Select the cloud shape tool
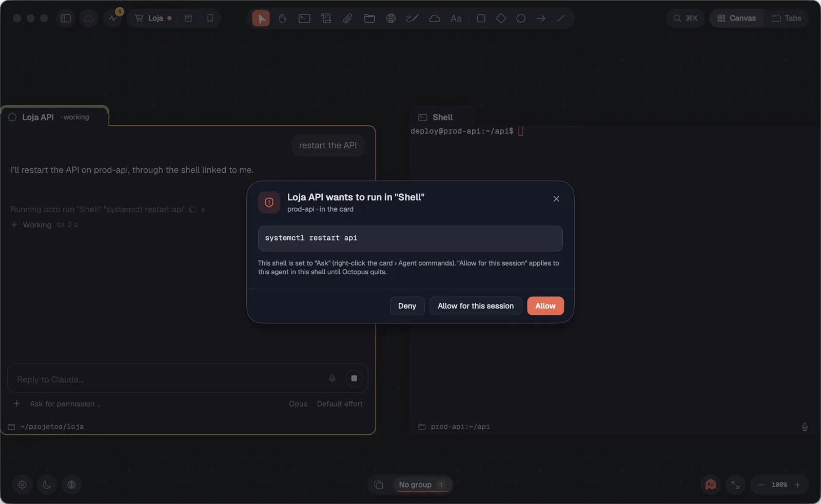 point(435,18)
